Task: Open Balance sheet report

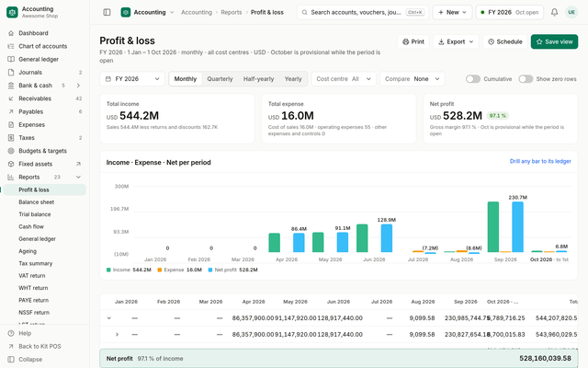Action: tap(45, 202)
